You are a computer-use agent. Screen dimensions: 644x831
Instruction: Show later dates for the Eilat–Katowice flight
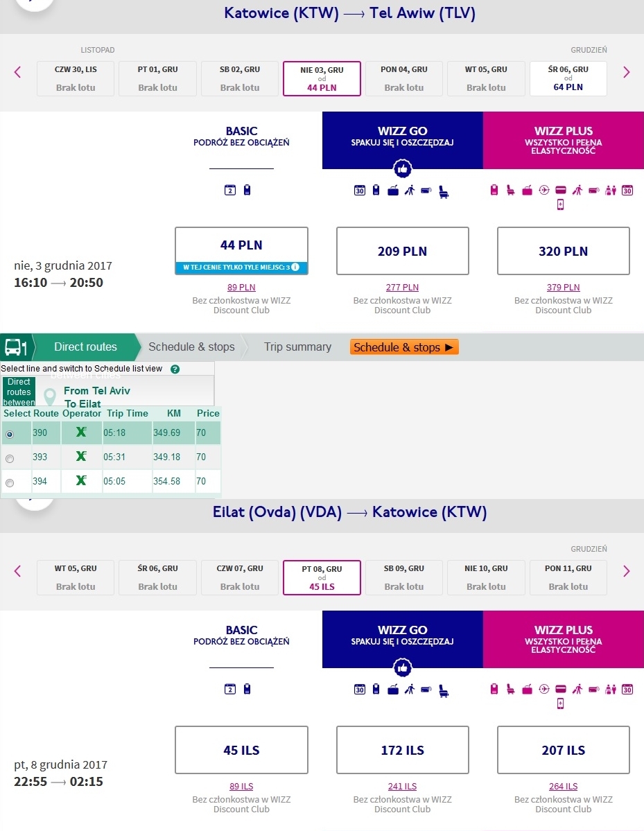pyautogui.click(x=627, y=571)
